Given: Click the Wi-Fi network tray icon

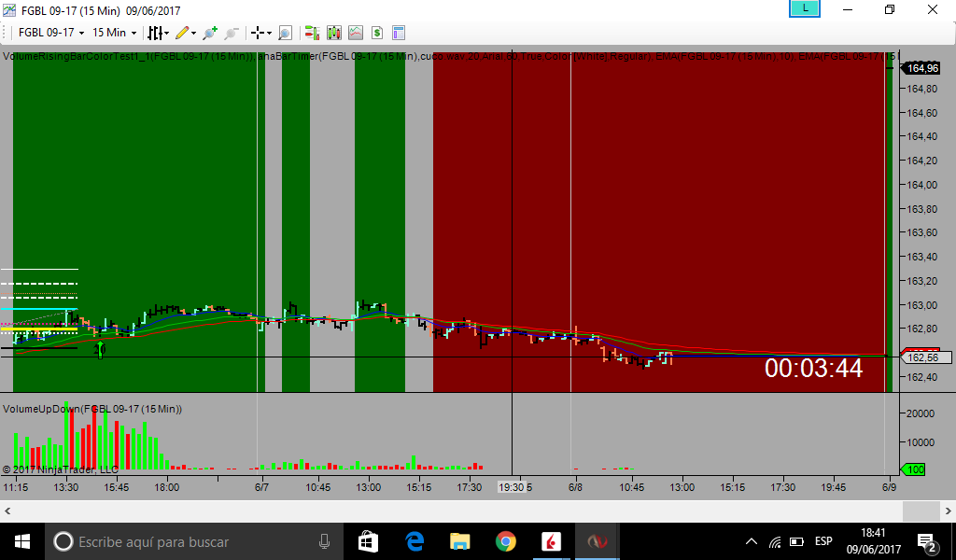Looking at the screenshot, I should coord(775,541).
